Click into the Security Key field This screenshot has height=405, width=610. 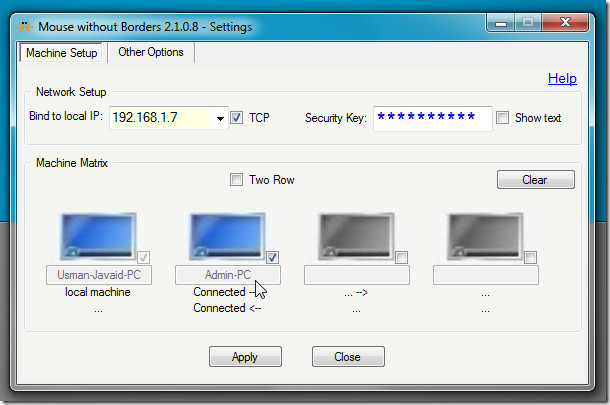point(433,119)
